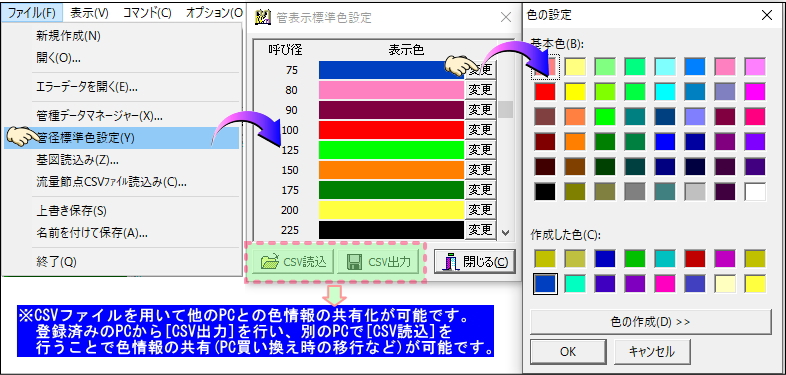Confirm the color with OK
Screen dimensions: 786x375
click(568, 351)
